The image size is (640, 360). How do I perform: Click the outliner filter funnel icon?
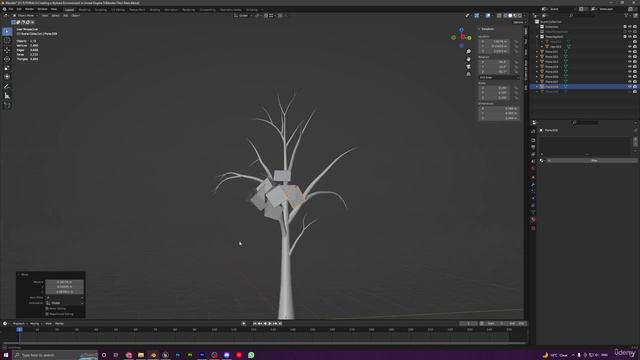click(627, 16)
